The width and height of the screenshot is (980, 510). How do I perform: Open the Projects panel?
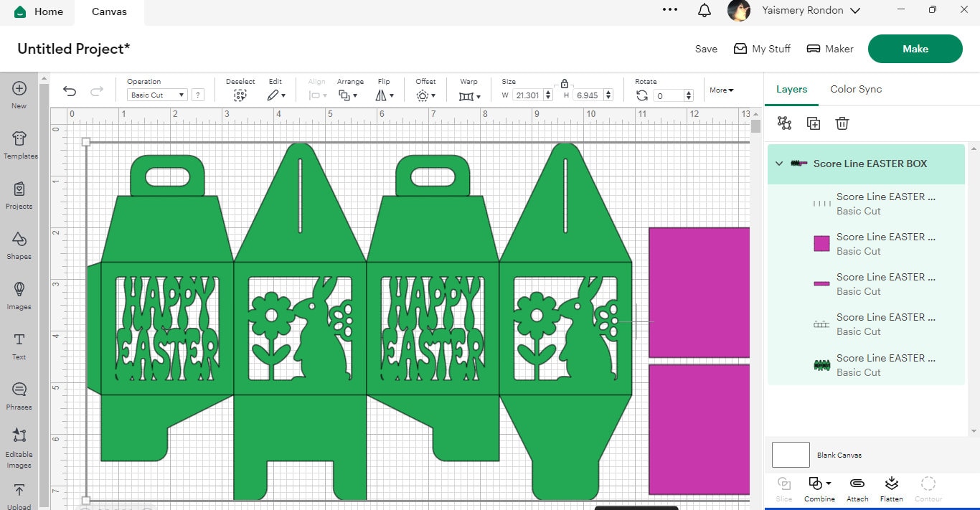(19, 194)
